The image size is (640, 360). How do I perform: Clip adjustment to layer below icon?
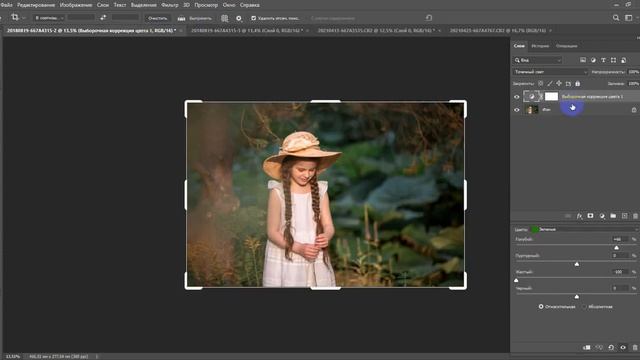(587, 347)
